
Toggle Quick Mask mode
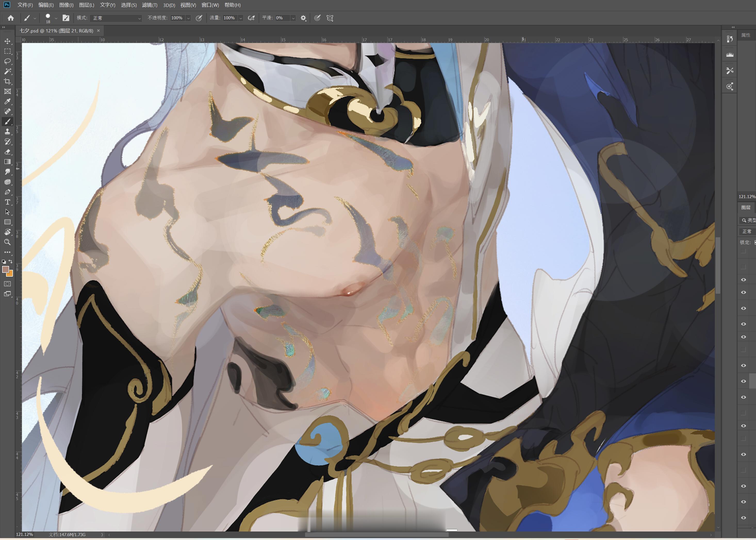(x=7, y=284)
